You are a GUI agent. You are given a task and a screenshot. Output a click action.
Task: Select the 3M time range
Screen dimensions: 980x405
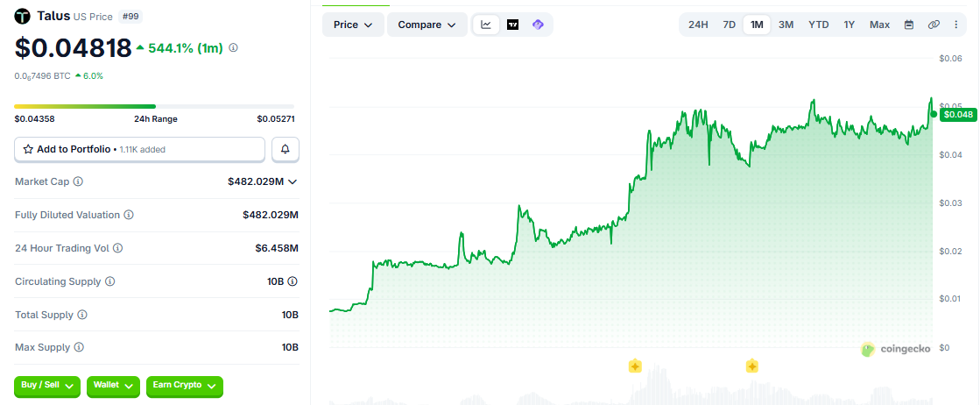point(786,25)
